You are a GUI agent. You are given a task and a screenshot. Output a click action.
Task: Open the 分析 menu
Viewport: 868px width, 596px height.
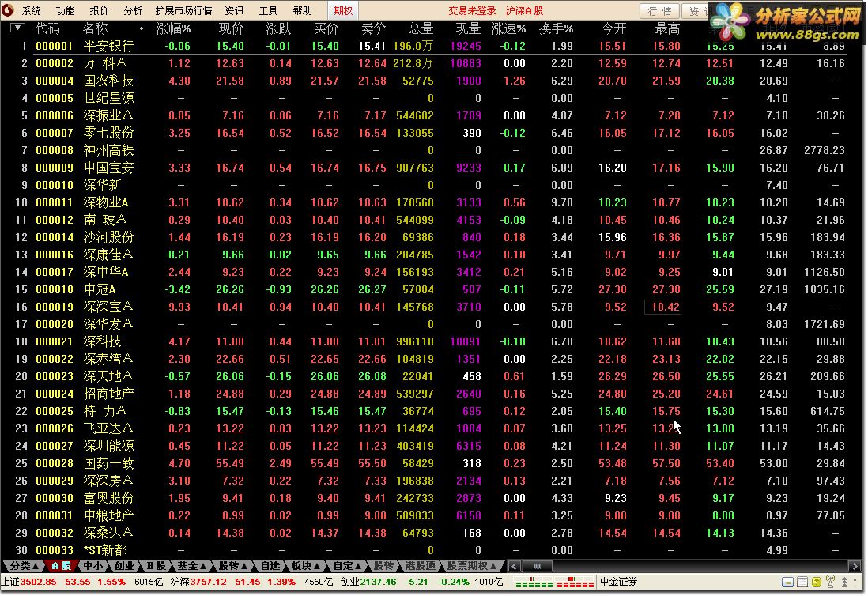133,10
